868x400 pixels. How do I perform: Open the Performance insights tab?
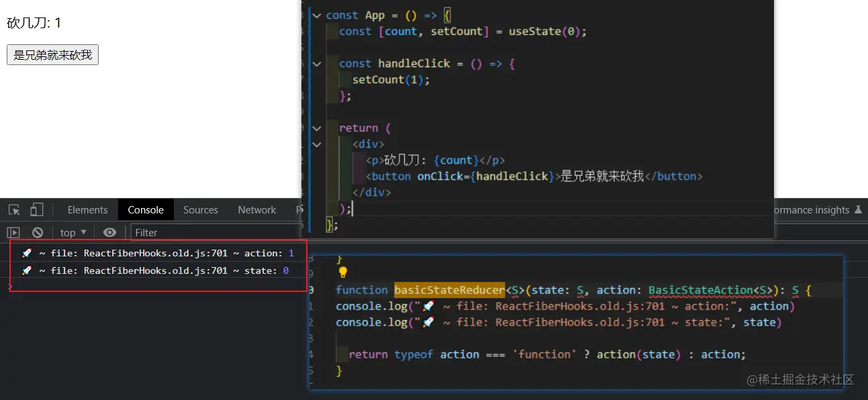click(x=811, y=210)
